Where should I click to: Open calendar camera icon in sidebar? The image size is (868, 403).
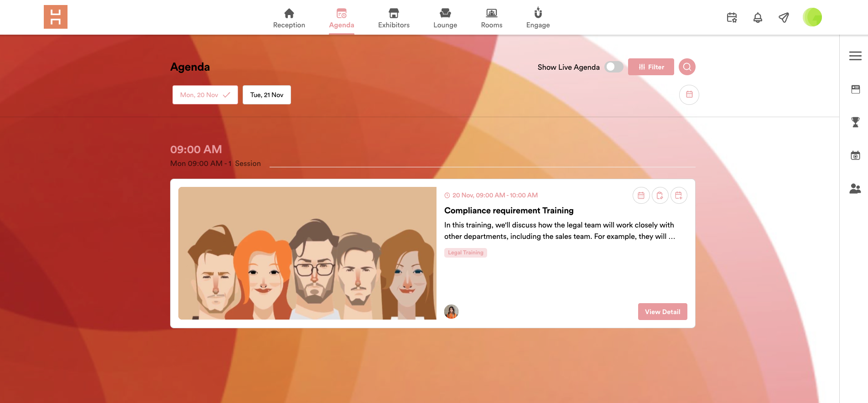click(856, 155)
